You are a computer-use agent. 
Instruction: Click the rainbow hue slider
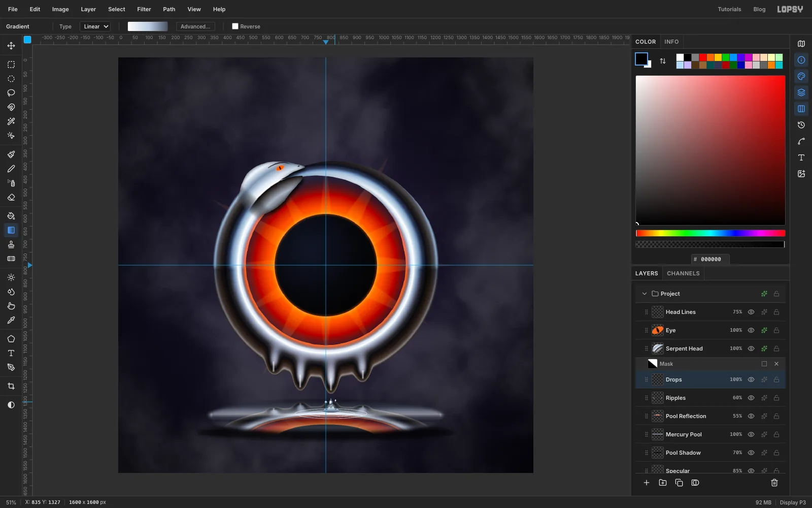(710, 233)
